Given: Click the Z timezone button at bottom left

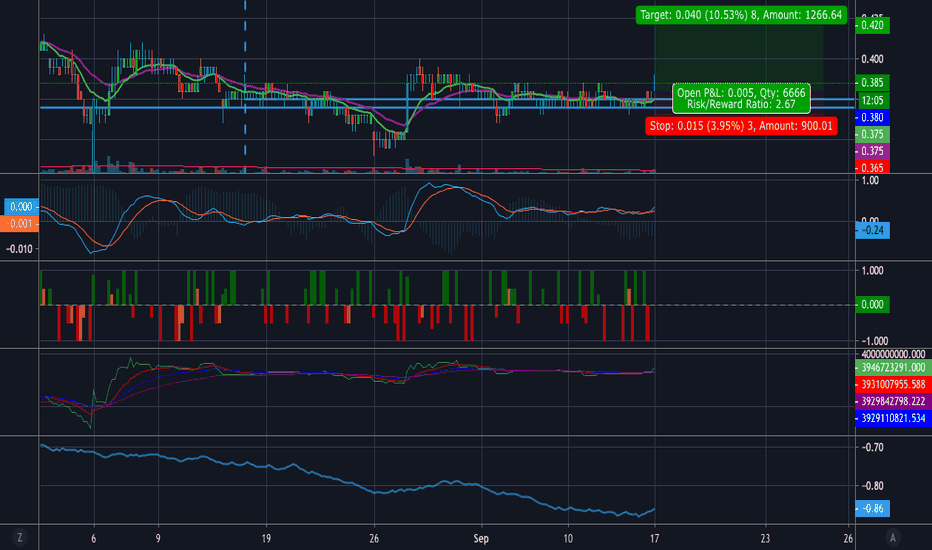Looking at the screenshot, I should click(20, 538).
